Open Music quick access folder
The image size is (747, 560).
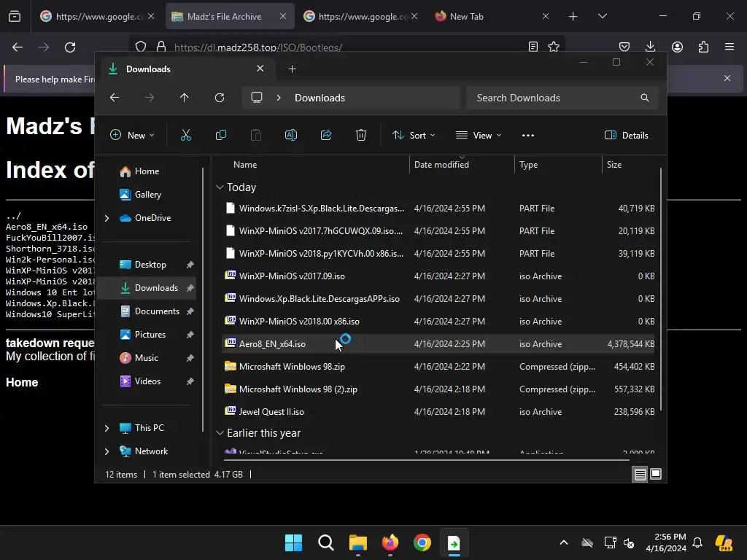[146, 358]
